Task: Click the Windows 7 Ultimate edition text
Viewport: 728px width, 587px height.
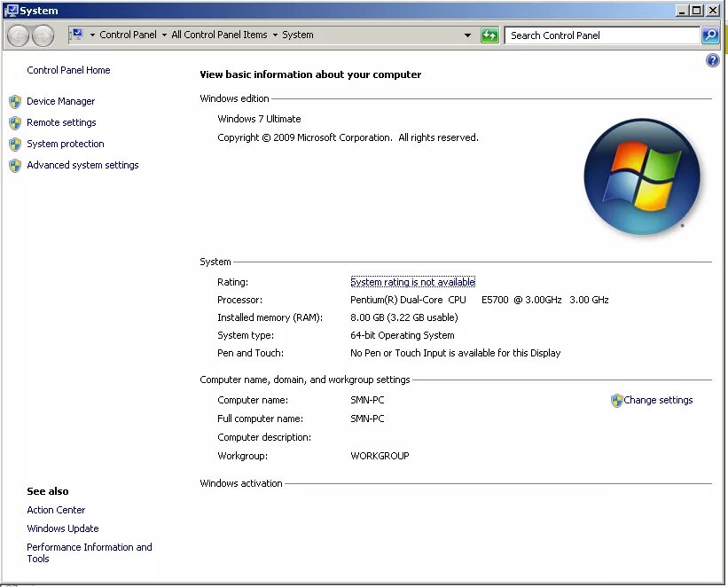Action: [259, 119]
